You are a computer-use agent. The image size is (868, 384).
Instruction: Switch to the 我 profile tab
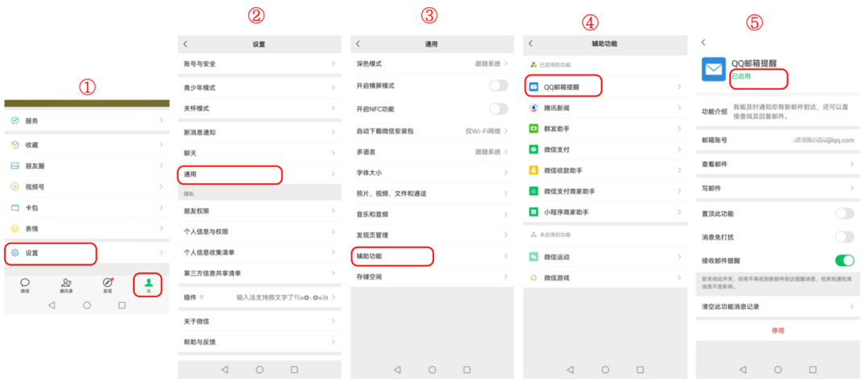point(149,285)
